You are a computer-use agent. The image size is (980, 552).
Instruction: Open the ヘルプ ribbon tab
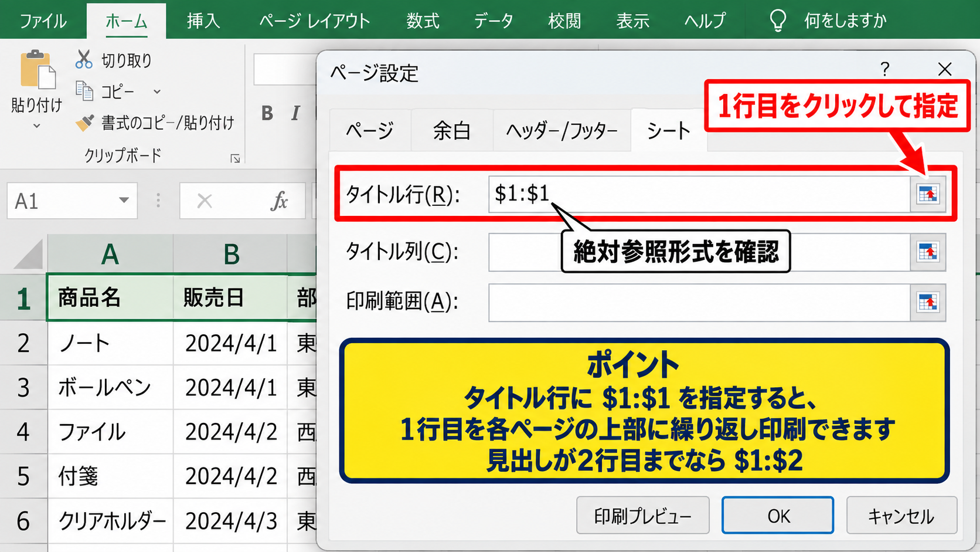pyautogui.click(x=705, y=21)
